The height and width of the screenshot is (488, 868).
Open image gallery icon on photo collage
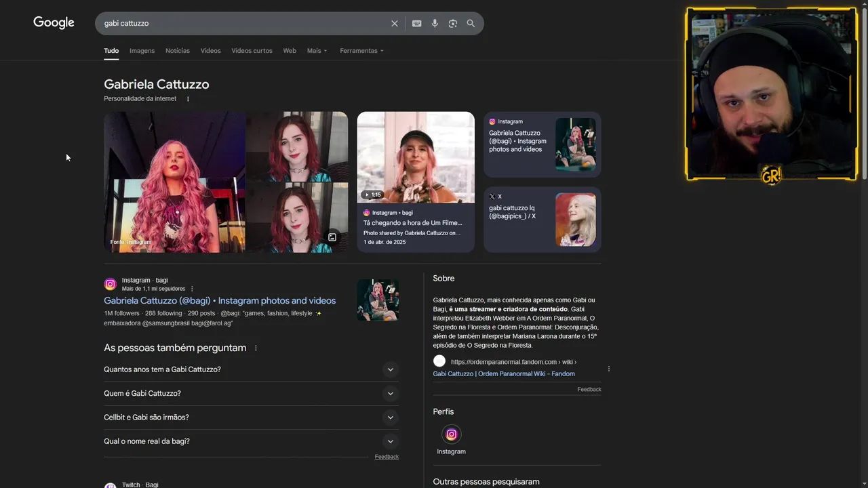coord(332,237)
